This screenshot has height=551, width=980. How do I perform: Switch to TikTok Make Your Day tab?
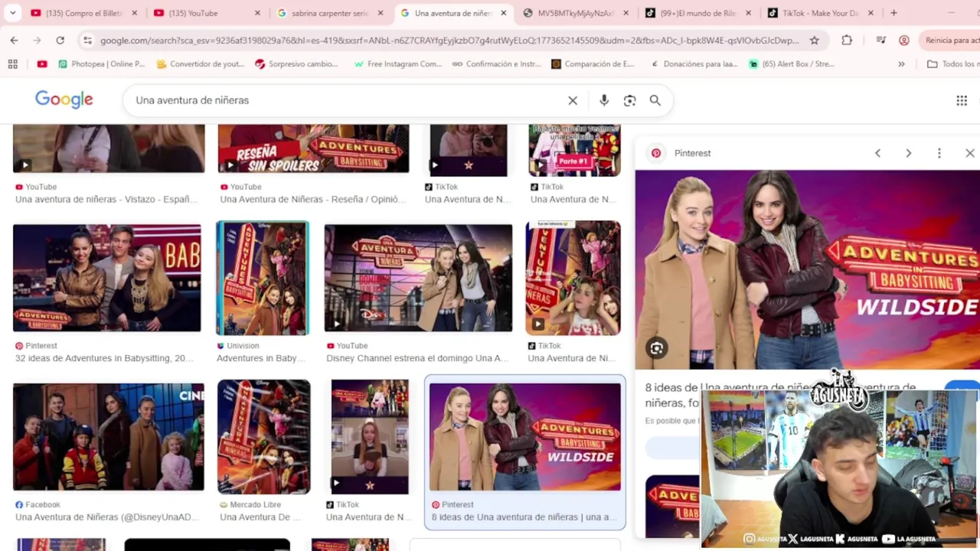pos(819,13)
